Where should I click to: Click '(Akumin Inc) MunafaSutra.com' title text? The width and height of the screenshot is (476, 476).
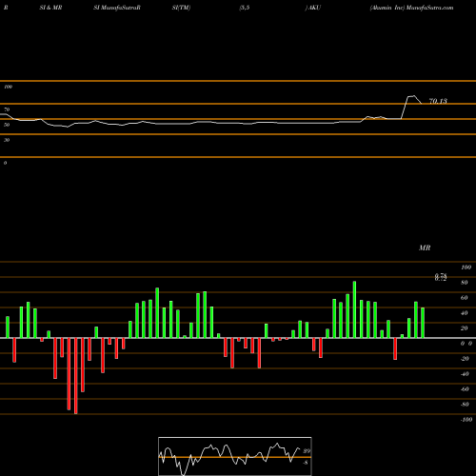(411, 8)
